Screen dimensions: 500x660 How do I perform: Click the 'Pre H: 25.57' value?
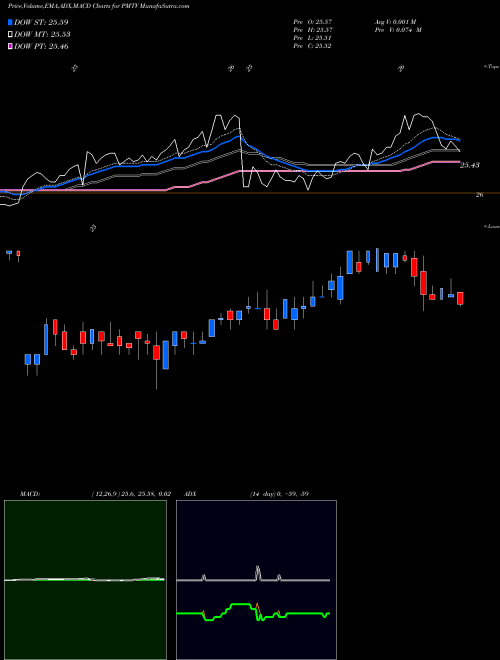click(x=312, y=30)
